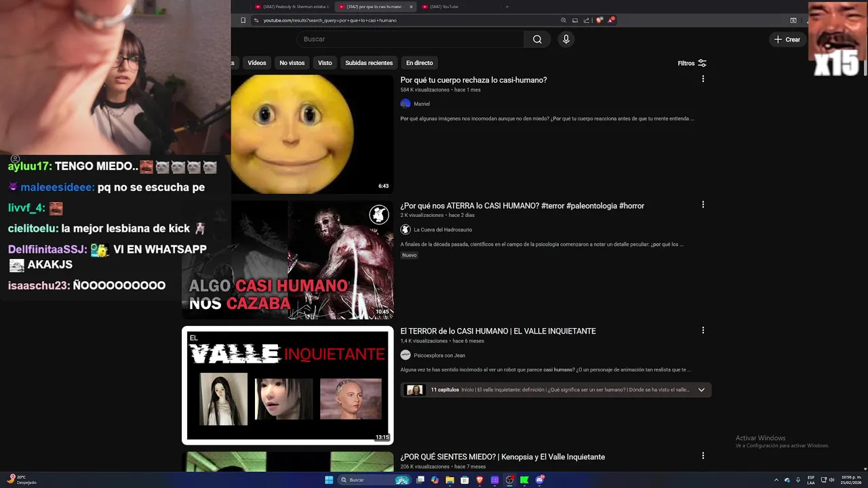868x488 pixels.
Task: Open options menu for 'Por qué tu cuerpo rechaza' video
Action: coord(703,79)
